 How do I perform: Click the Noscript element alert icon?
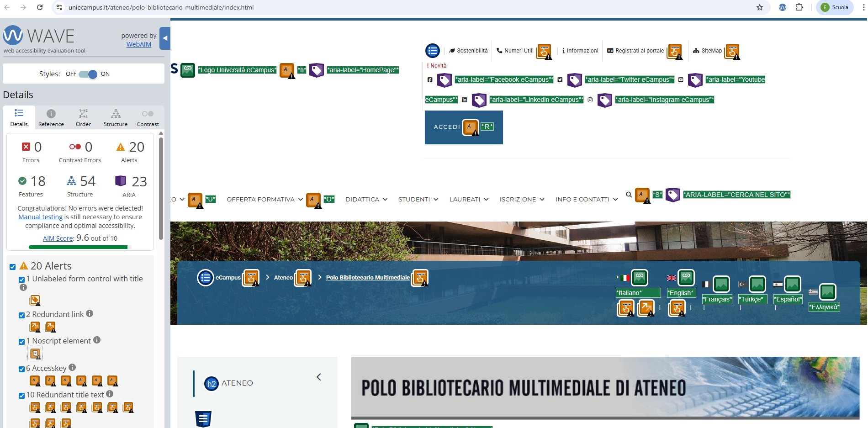point(35,354)
